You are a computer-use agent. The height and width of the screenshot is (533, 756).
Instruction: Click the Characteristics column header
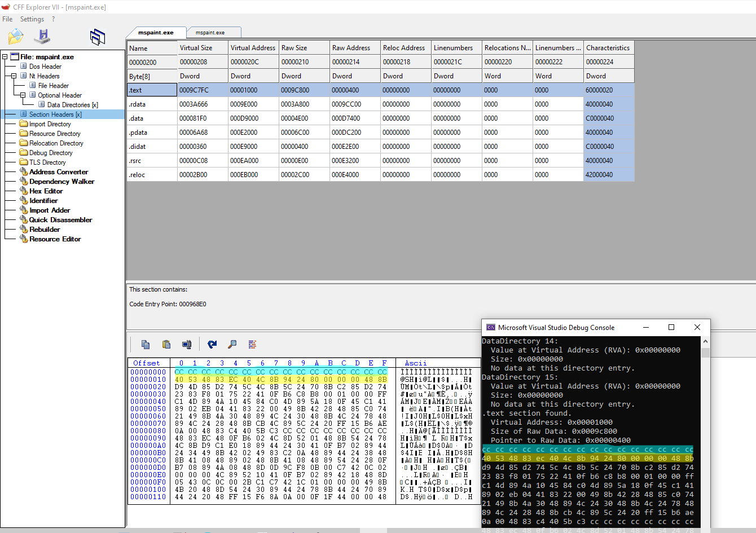609,48
